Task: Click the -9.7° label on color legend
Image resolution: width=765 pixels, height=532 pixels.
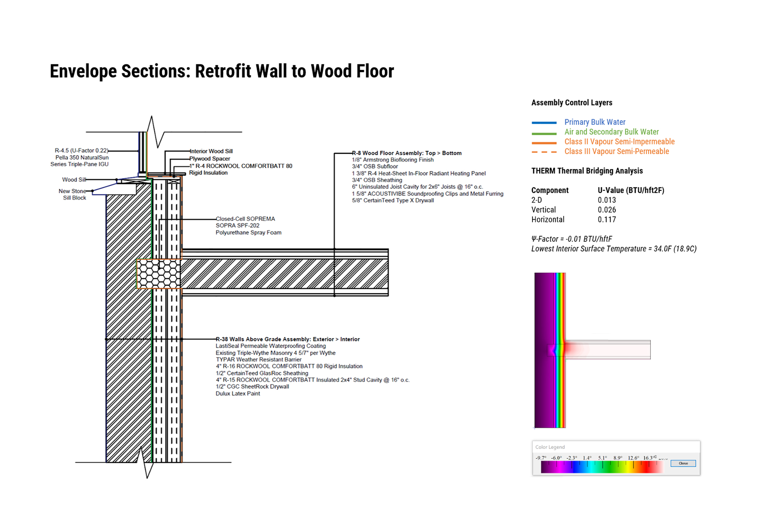Action: 540,458
